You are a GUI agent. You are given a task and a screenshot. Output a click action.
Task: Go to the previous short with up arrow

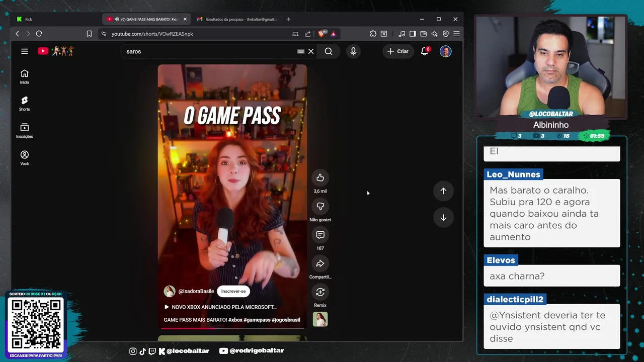tap(443, 191)
